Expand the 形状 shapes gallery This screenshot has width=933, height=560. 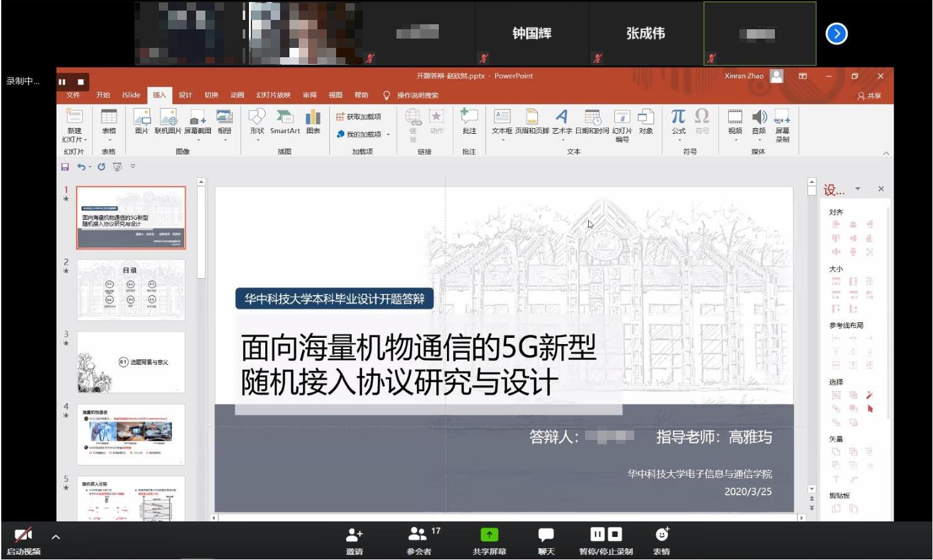click(x=257, y=122)
